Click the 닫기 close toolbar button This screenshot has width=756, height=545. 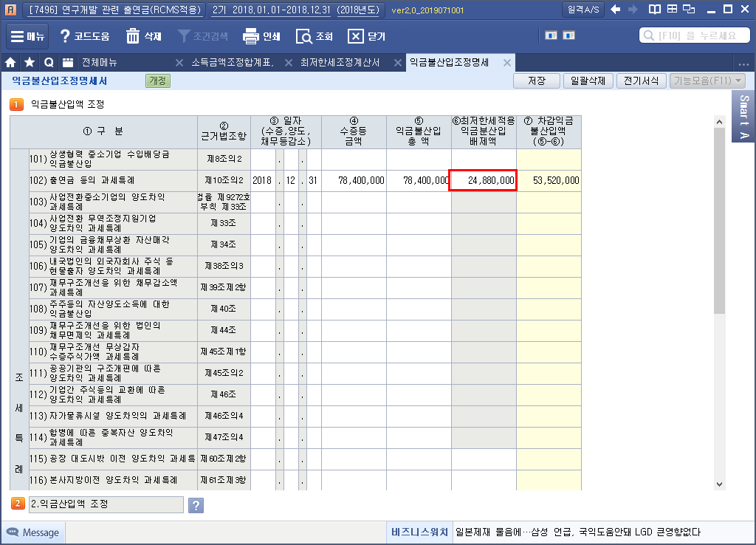366,36
